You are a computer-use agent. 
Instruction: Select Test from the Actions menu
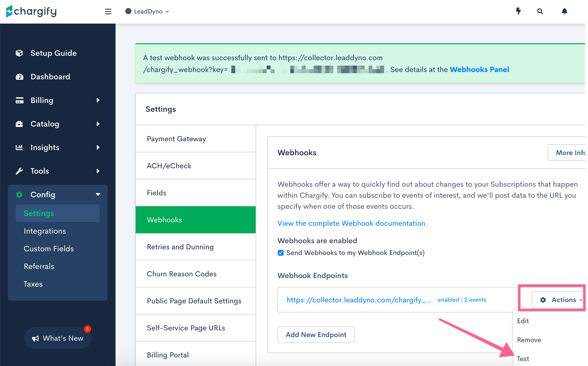point(523,359)
